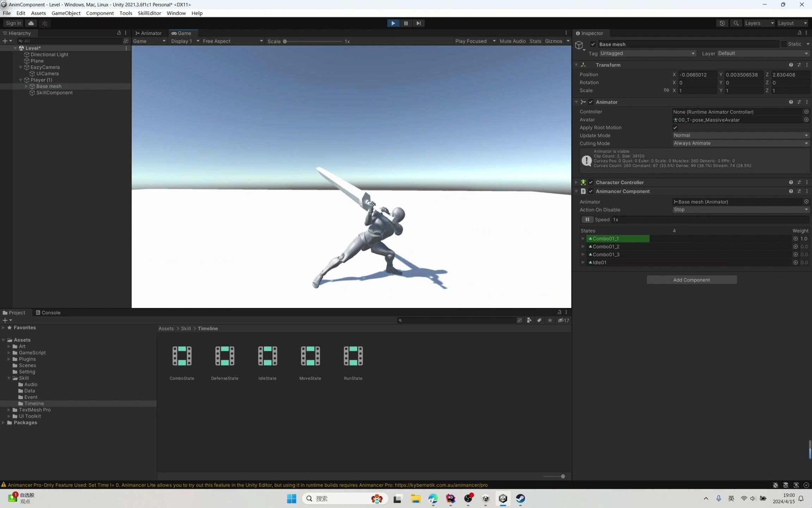Click the Sign in button

click(13, 23)
